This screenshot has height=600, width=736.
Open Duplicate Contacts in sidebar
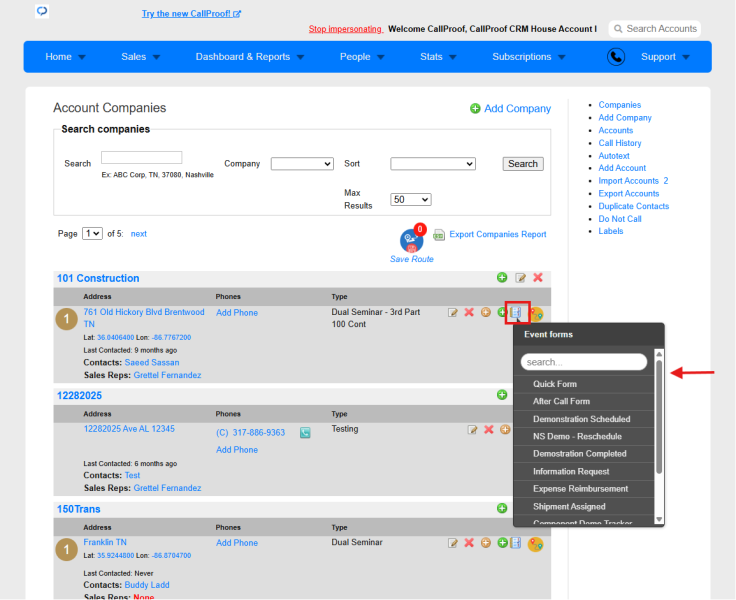point(633,206)
